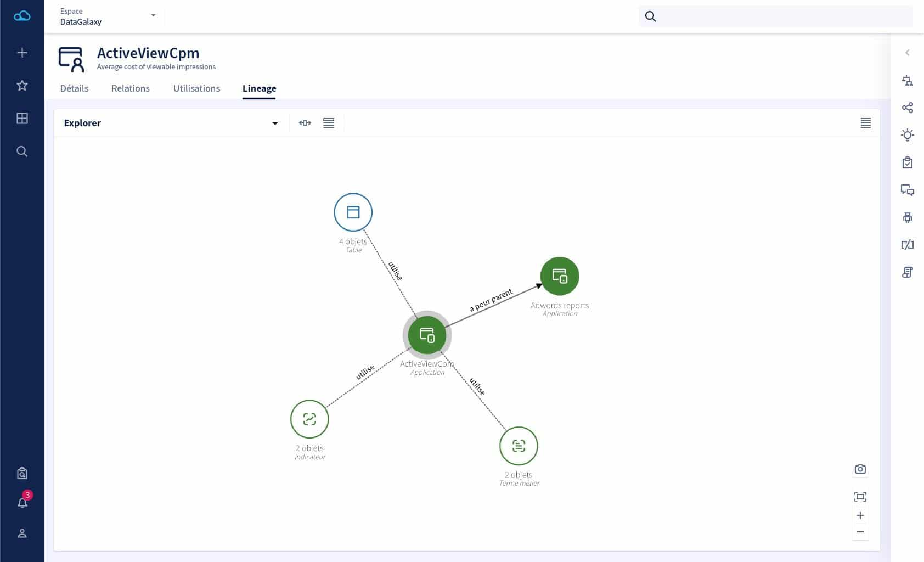Open the Explorer mode dropdown
The image size is (924, 562).
275,123
